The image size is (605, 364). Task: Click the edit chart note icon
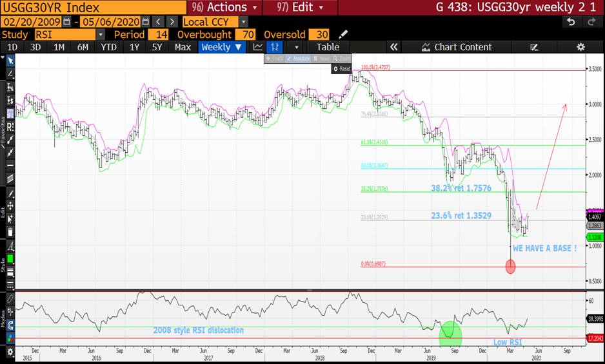coord(534,47)
